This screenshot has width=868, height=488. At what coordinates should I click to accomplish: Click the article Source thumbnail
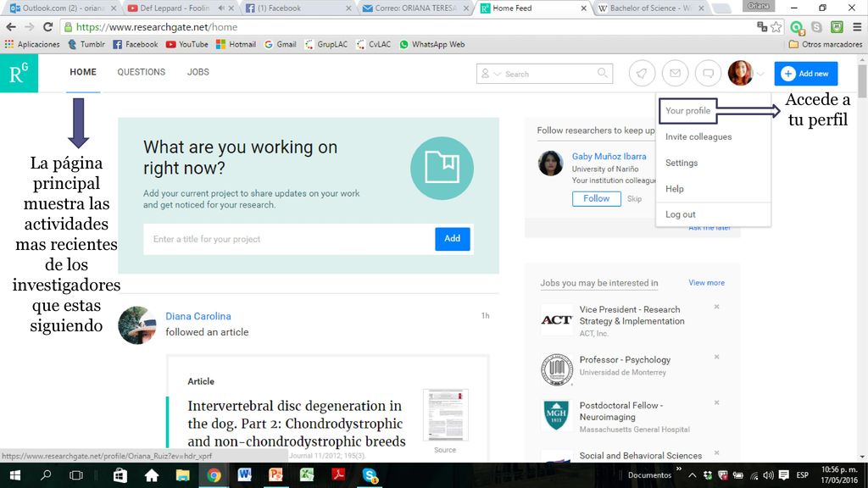tap(446, 415)
